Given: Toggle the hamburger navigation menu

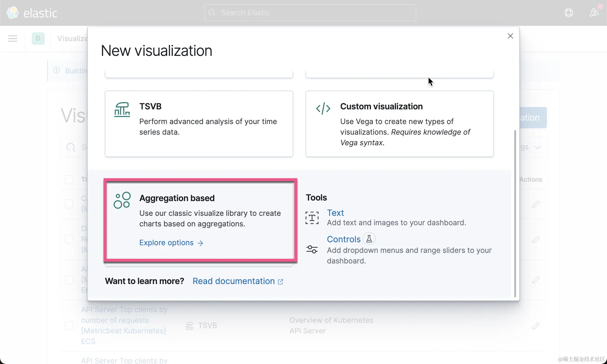Looking at the screenshot, I should (x=13, y=39).
